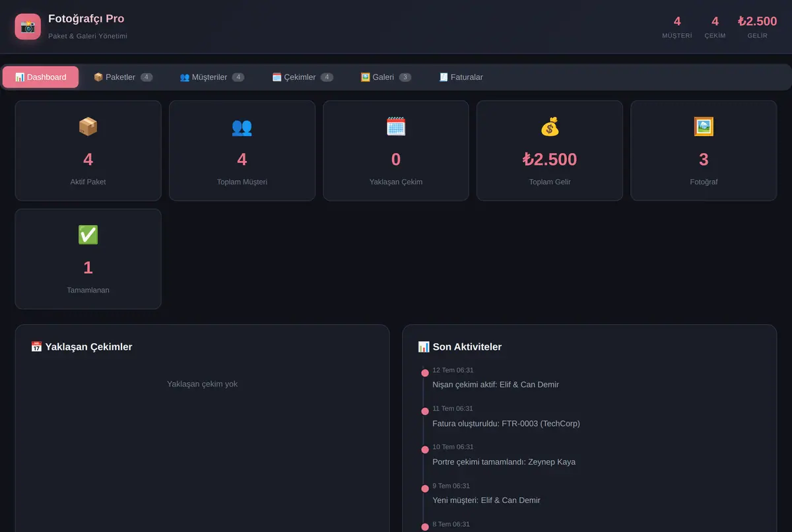The width and height of the screenshot is (792, 532).
Task: Click the ₺2.500 value on Toplam Gelir card
Action: [550, 159]
